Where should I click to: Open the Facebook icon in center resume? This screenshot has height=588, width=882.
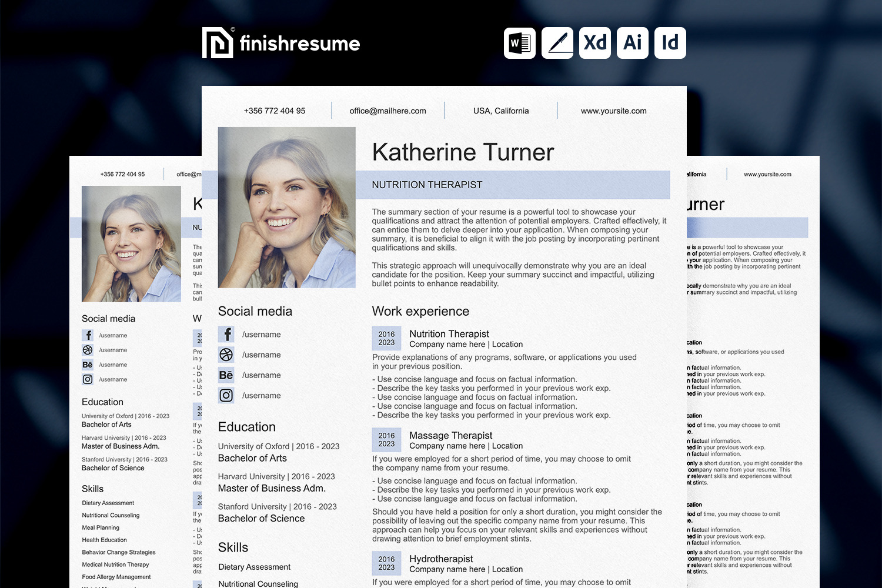click(226, 335)
